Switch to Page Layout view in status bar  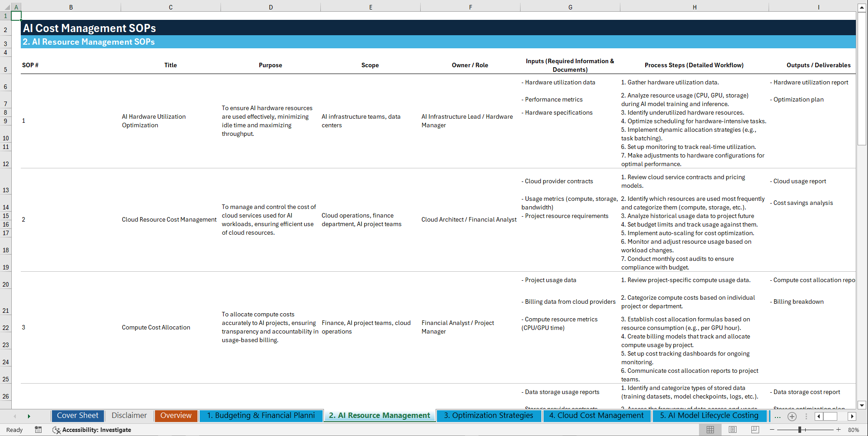pyautogui.click(x=732, y=429)
